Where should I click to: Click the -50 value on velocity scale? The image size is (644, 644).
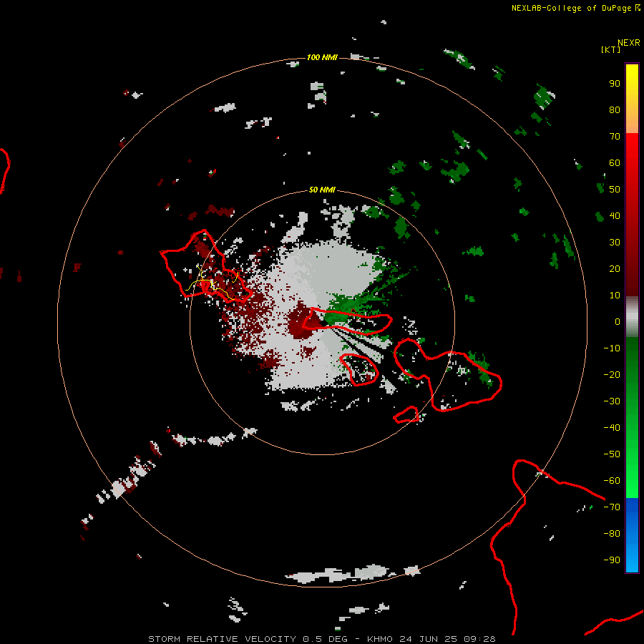coord(612,454)
